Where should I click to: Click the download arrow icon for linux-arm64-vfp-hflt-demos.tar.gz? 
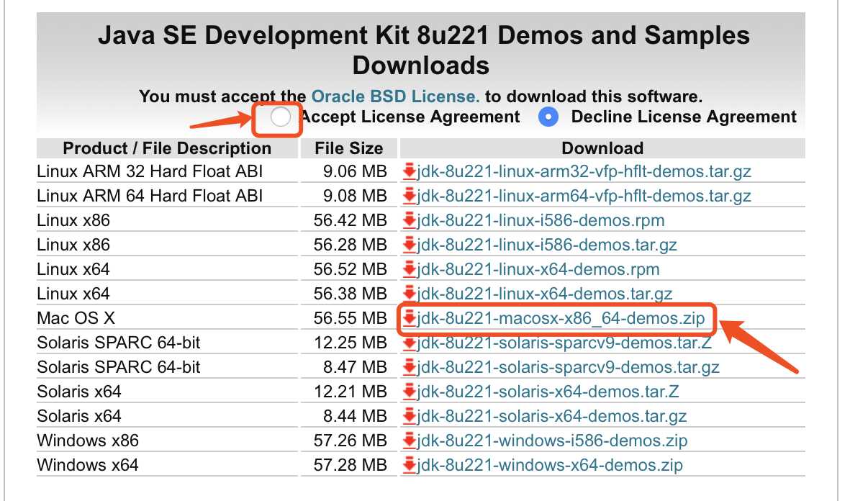click(x=410, y=196)
